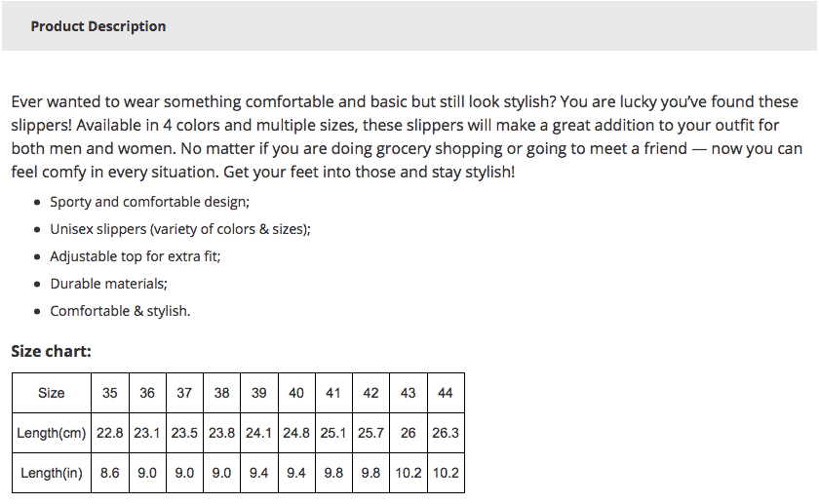Click the 26.3 cm length cell
The image size is (819, 504).
[x=446, y=433]
